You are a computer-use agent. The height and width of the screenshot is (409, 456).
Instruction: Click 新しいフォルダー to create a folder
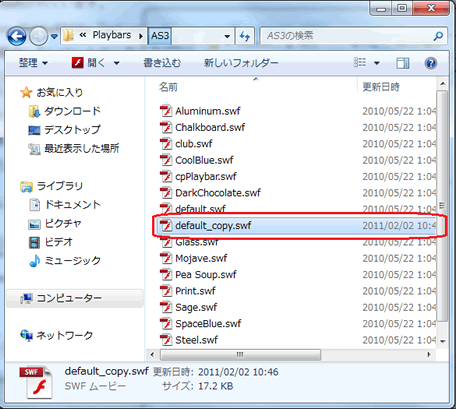pyautogui.click(x=241, y=63)
